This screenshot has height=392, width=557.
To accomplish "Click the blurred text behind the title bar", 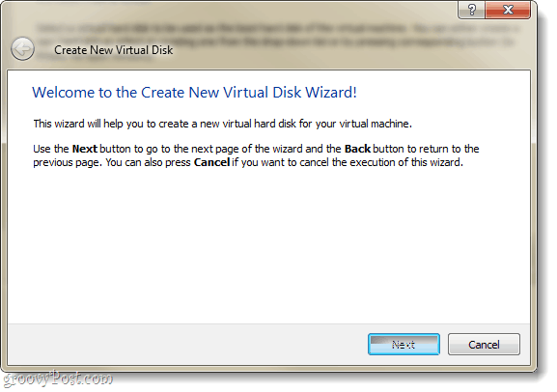I will tap(277, 35).
